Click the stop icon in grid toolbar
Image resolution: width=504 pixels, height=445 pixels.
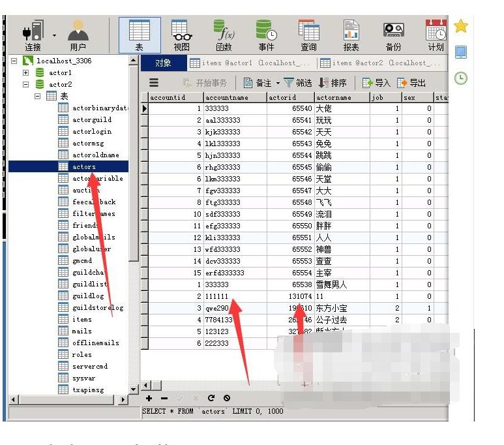227,398
